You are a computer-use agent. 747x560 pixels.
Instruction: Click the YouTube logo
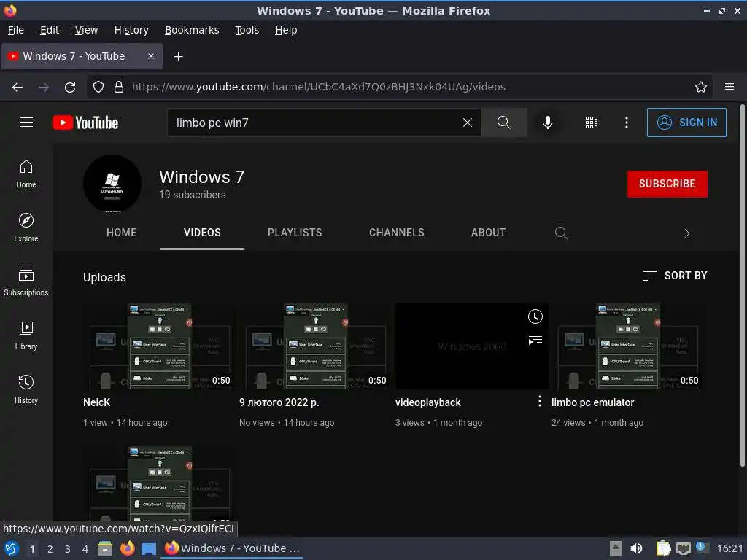click(85, 122)
